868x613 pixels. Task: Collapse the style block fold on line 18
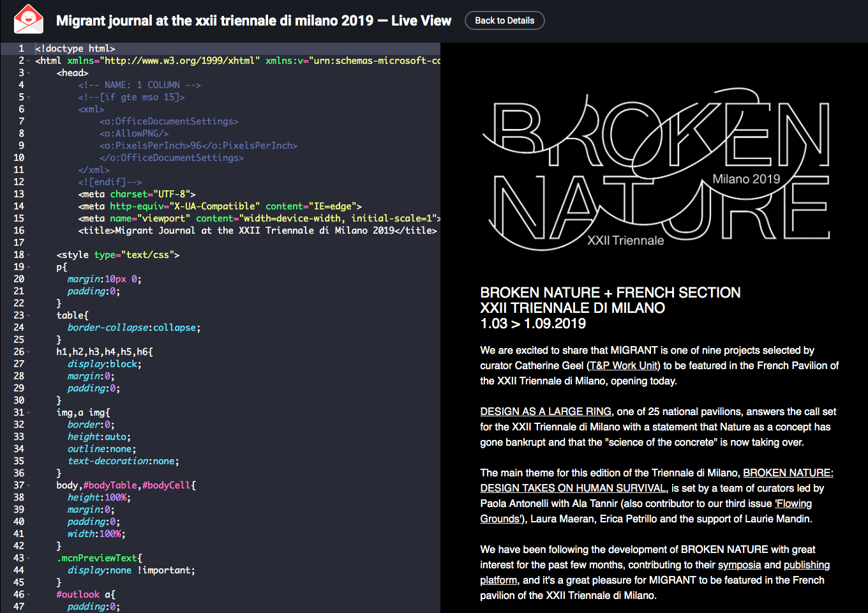click(x=29, y=255)
